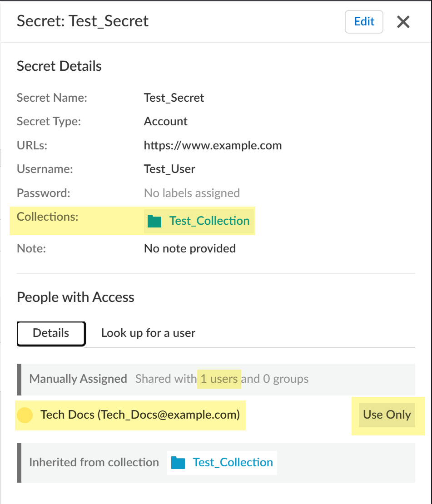Click the Edit button
Image resolution: width=432 pixels, height=504 pixels.
point(364,22)
